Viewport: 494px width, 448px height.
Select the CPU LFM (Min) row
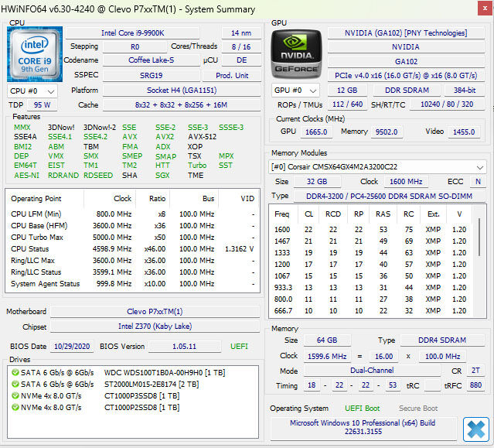(x=133, y=214)
